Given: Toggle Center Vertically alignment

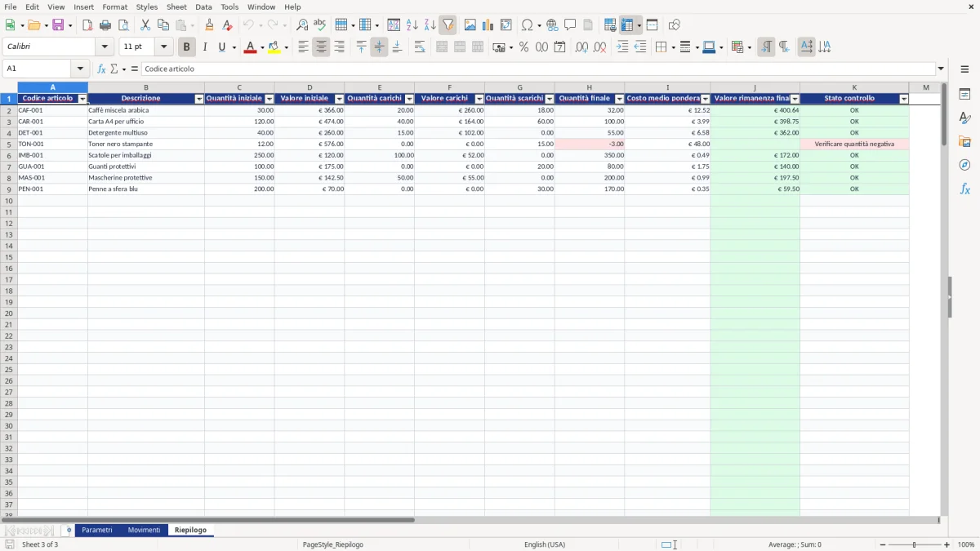Looking at the screenshot, I should coord(379,47).
